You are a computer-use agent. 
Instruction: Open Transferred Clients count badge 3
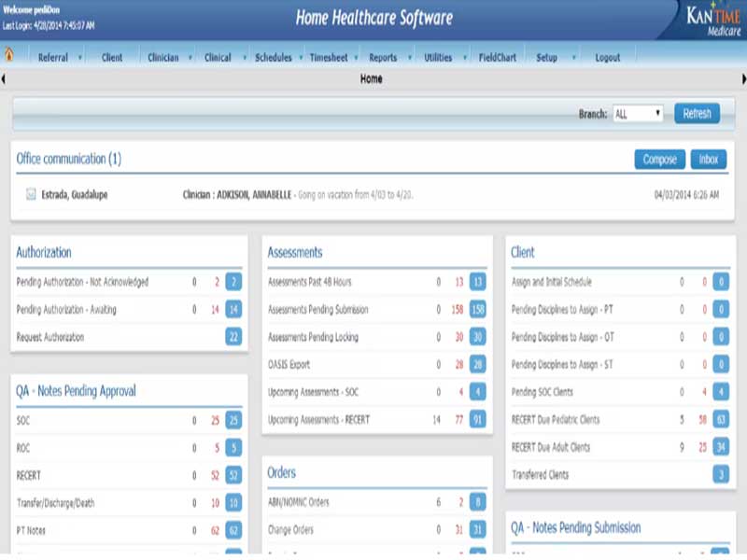click(721, 475)
